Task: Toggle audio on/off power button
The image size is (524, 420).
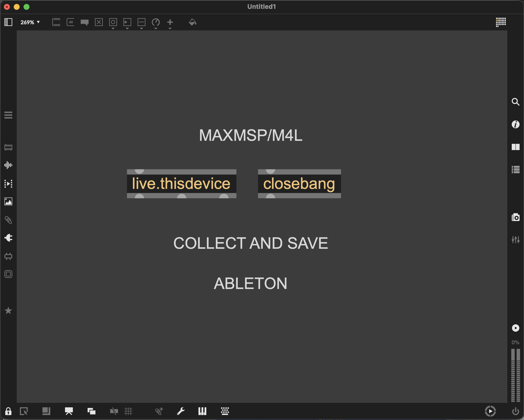Action: click(x=515, y=411)
